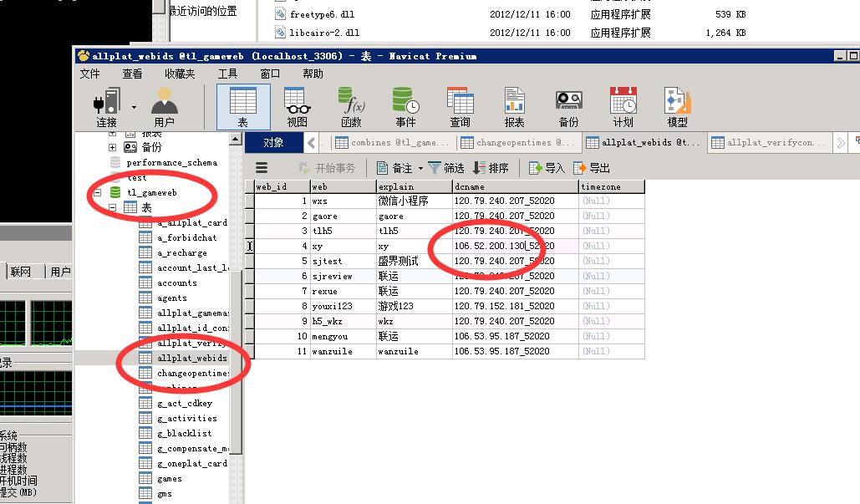Open the 模型 (Model) toolbar icon
Viewport: 860px width, 504px height.
pos(677,107)
